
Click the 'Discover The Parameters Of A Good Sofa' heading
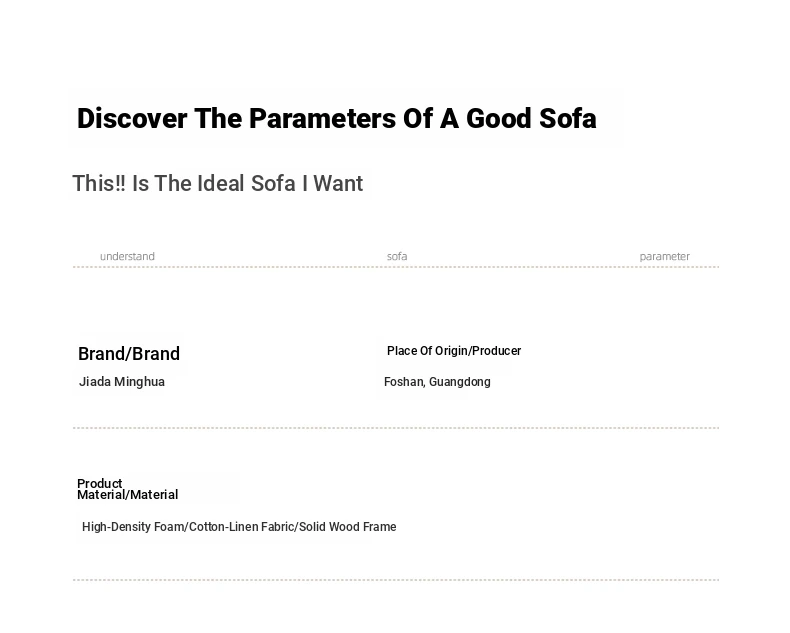[337, 119]
